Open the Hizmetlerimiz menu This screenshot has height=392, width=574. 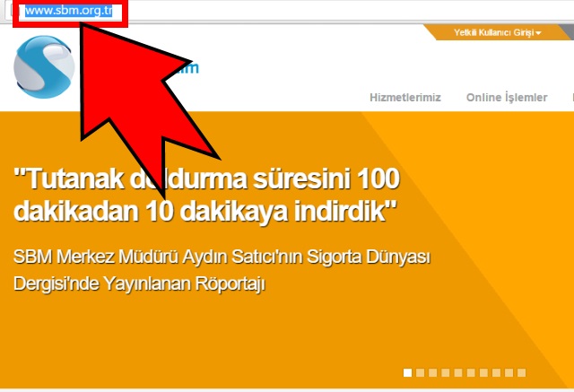pyautogui.click(x=404, y=98)
